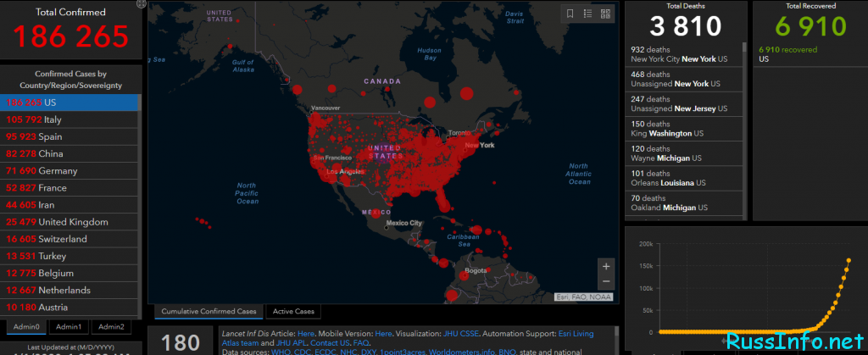Select United Kingdom row in country list

click(x=69, y=222)
